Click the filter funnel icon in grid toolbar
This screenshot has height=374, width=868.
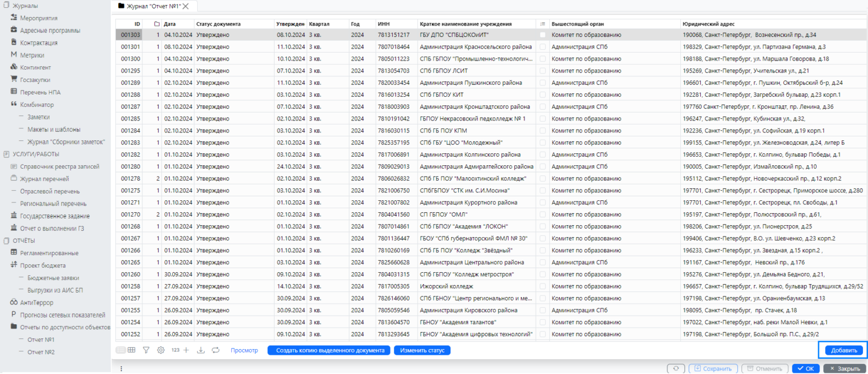[x=146, y=350]
